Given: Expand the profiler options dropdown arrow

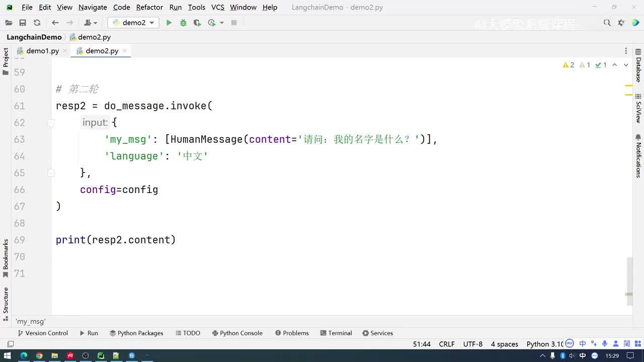Looking at the screenshot, I should [222, 23].
